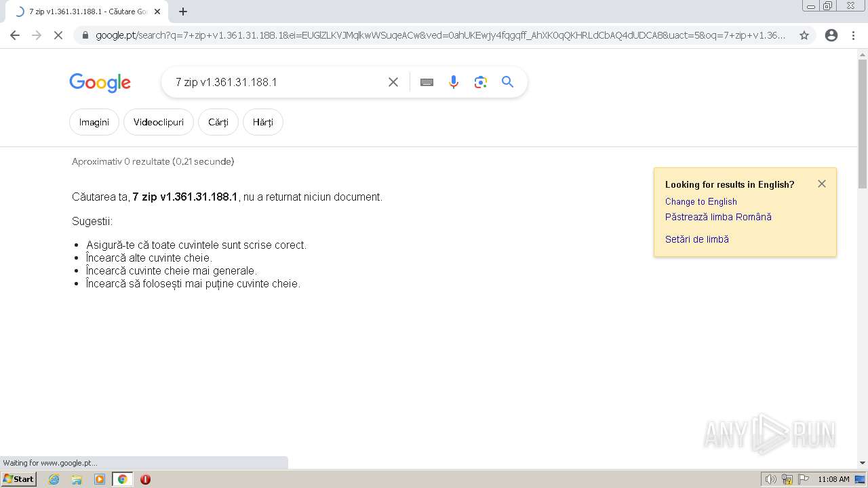Image resolution: width=868 pixels, height=488 pixels.
Task: Switch to the Cărți results tab
Action: point(218,122)
